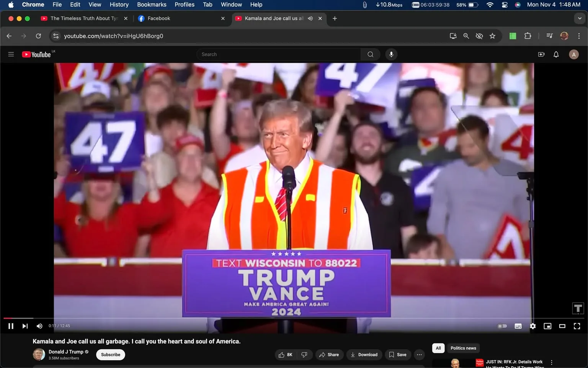588x368 pixels.
Task: Mute the video with the volume icon
Action: 39,326
